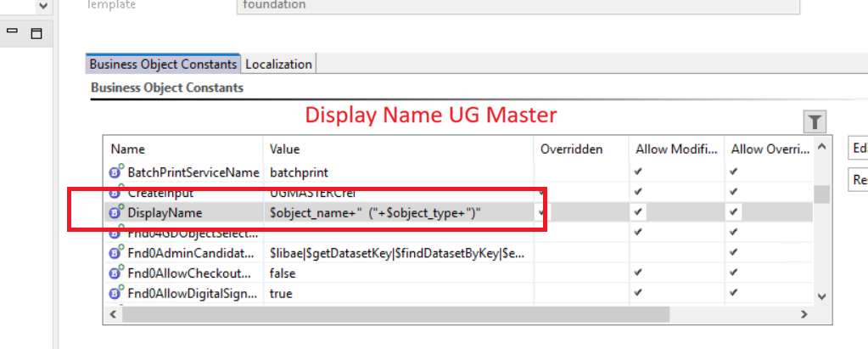Image resolution: width=868 pixels, height=349 pixels.
Task: Click the Fnd0AdminCandidat constant icon
Action: click(117, 253)
